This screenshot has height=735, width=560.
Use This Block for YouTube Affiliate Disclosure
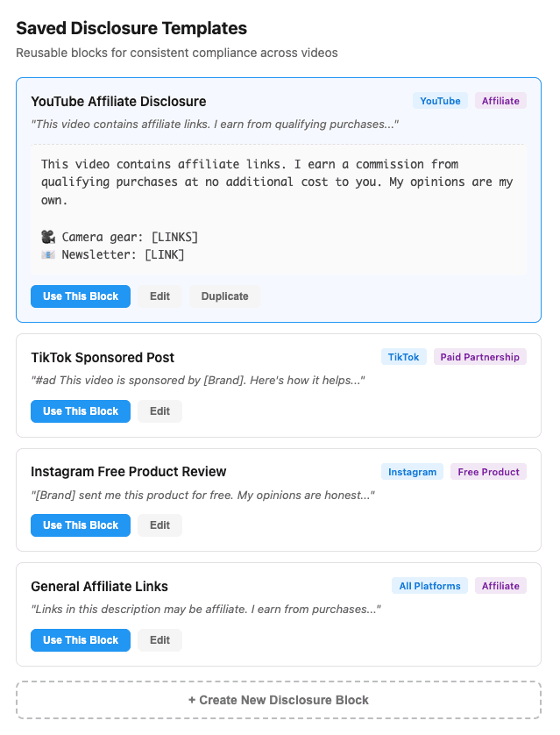[80, 296]
